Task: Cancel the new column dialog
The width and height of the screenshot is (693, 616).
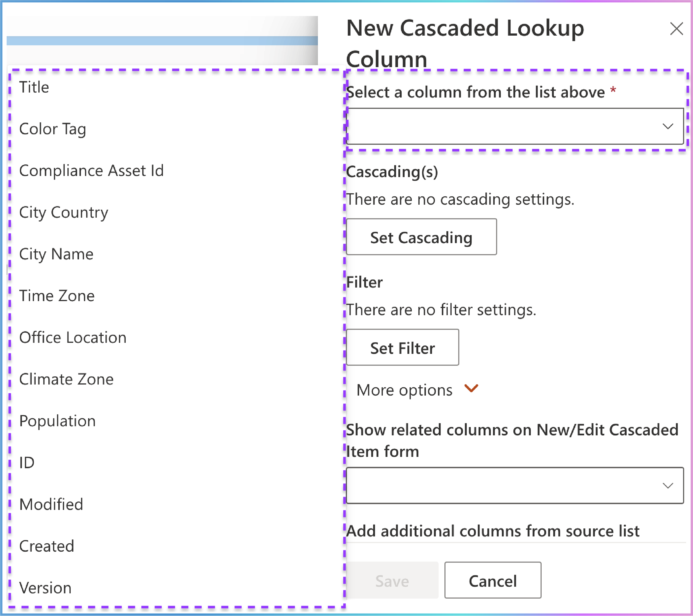Action: coord(493,580)
